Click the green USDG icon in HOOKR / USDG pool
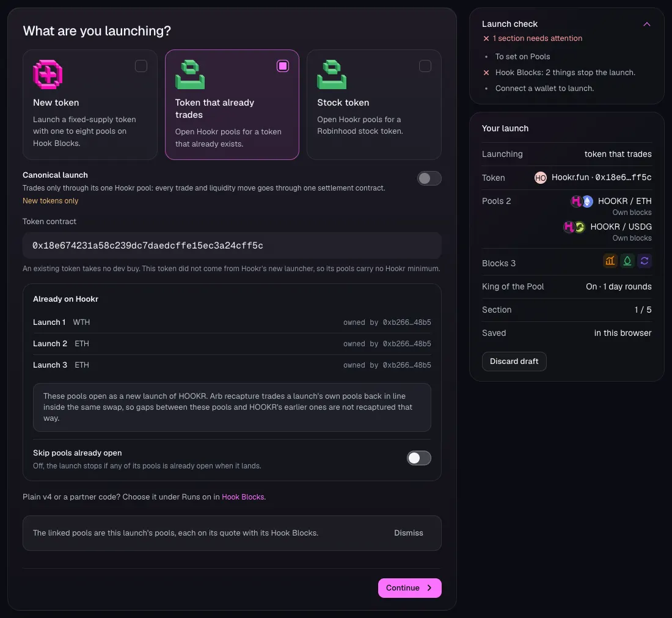The height and width of the screenshot is (618, 672). point(579,227)
